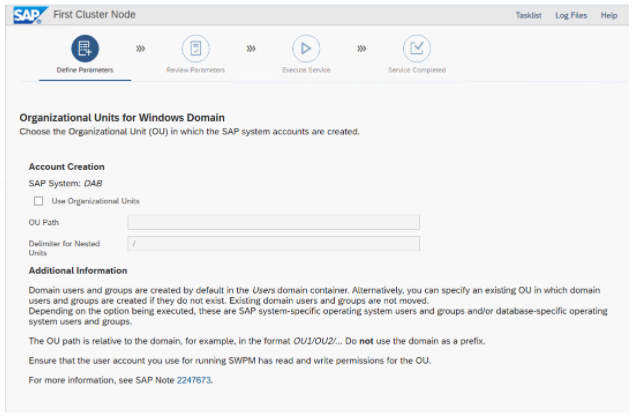
Task: Click the SAP System: DAB text
Action: (x=65, y=183)
